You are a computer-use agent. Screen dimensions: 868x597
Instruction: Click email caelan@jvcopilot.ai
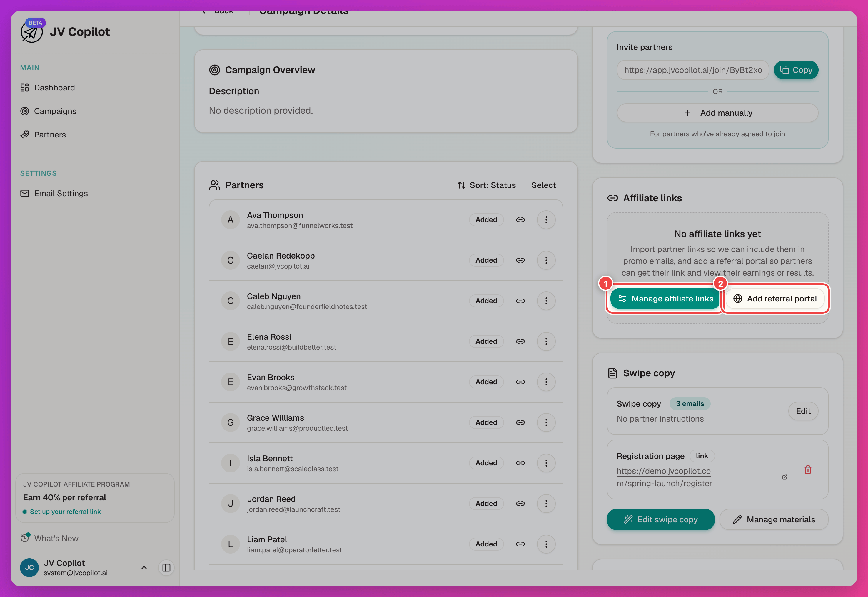pyautogui.click(x=278, y=266)
